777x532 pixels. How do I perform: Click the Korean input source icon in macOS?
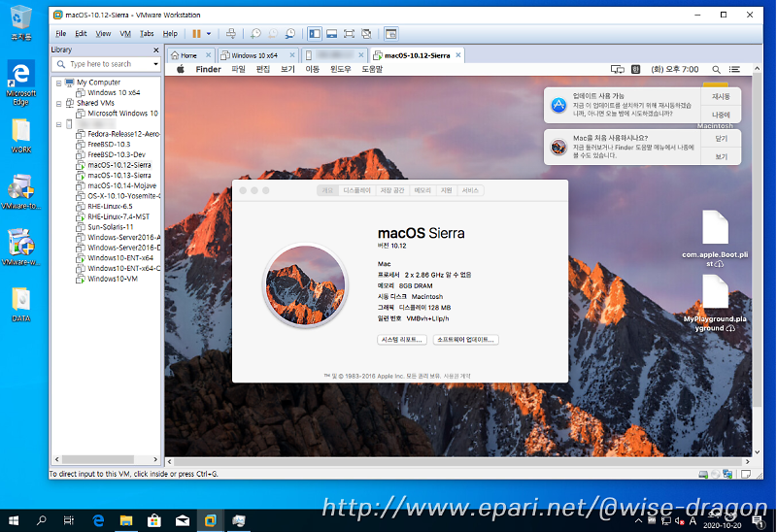(x=636, y=69)
